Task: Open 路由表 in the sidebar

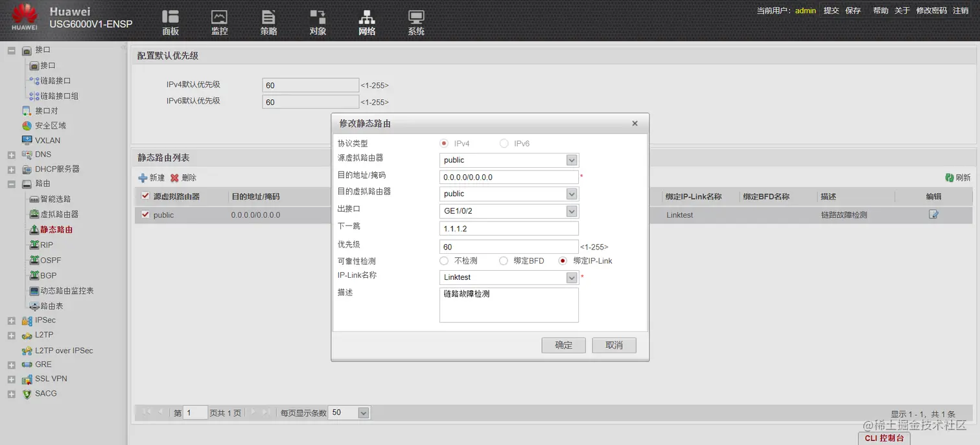Action: tap(52, 306)
